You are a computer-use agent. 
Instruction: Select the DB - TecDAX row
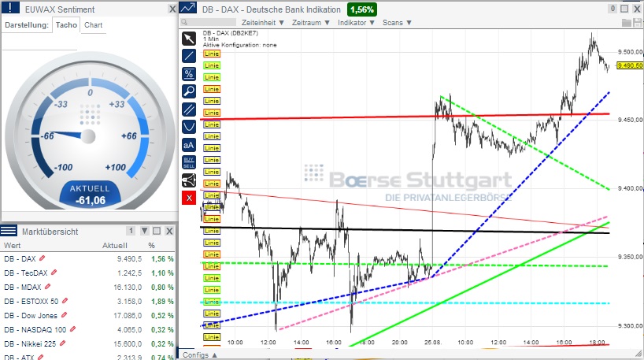[x=88, y=273]
